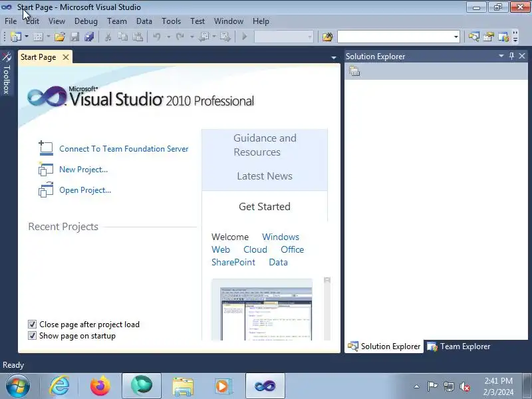The image size is (532, 399).
Task: Click the Add New Item toolbar icon
Action: pyautogui.click(x=38, y=37)
